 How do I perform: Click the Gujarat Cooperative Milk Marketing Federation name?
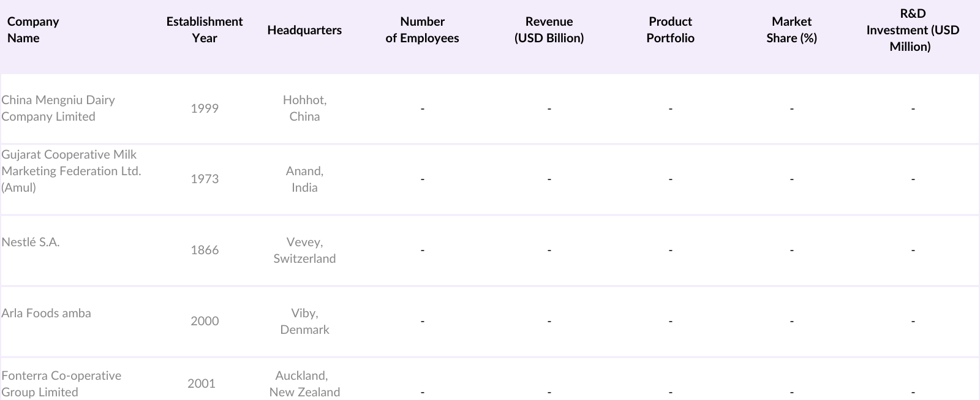pos(71,171)
